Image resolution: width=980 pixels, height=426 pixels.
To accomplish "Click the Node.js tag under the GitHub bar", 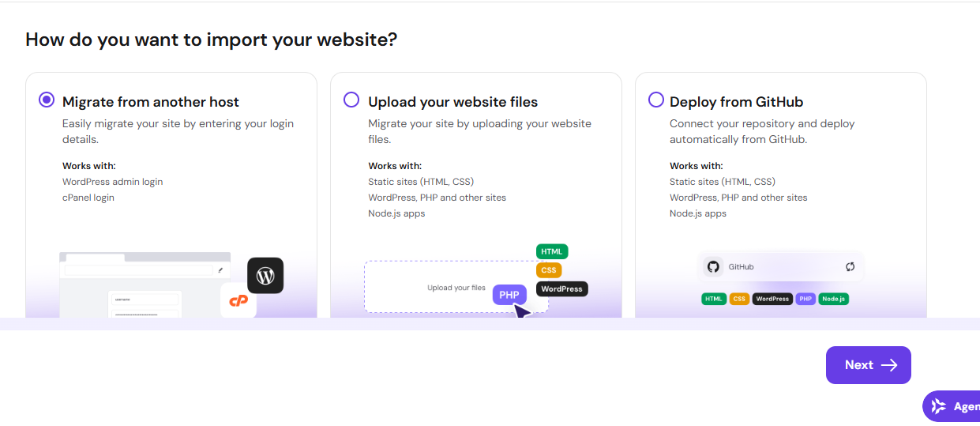I will 834,299.
